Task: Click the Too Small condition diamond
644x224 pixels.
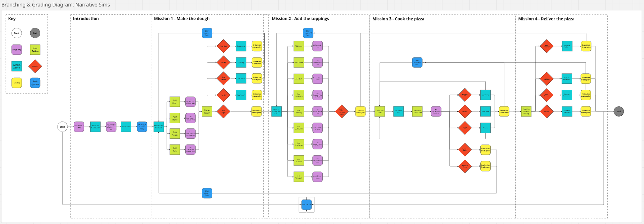Action: tap(223, 78)
